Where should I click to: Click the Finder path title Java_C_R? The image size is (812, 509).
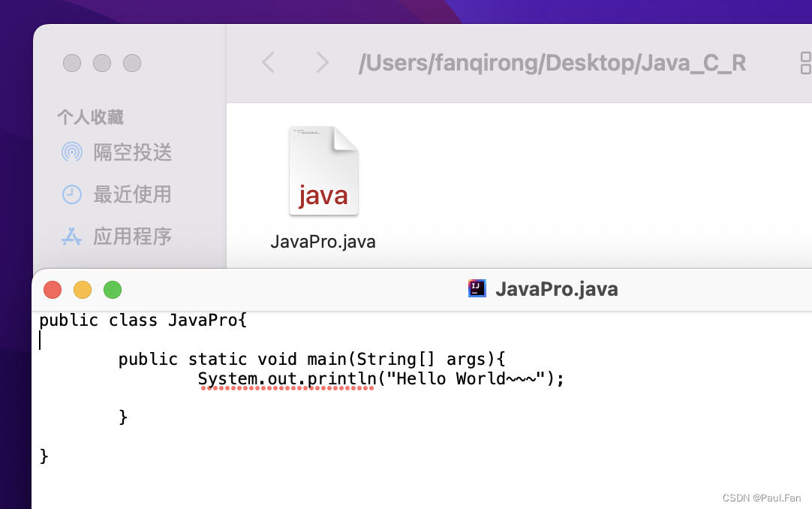pyautogui.click(x=552, y=63)
